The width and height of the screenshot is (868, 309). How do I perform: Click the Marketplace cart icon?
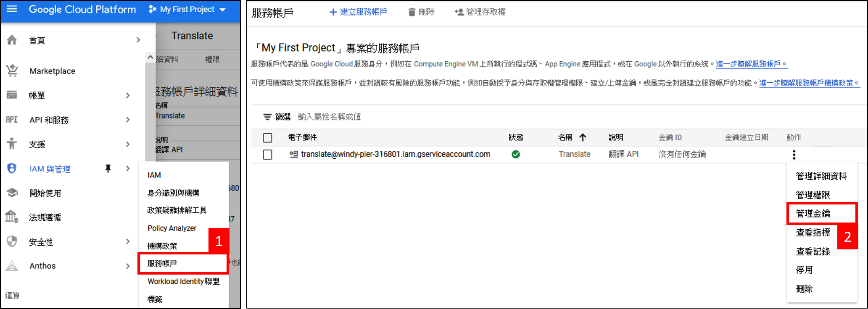point(12,71)
